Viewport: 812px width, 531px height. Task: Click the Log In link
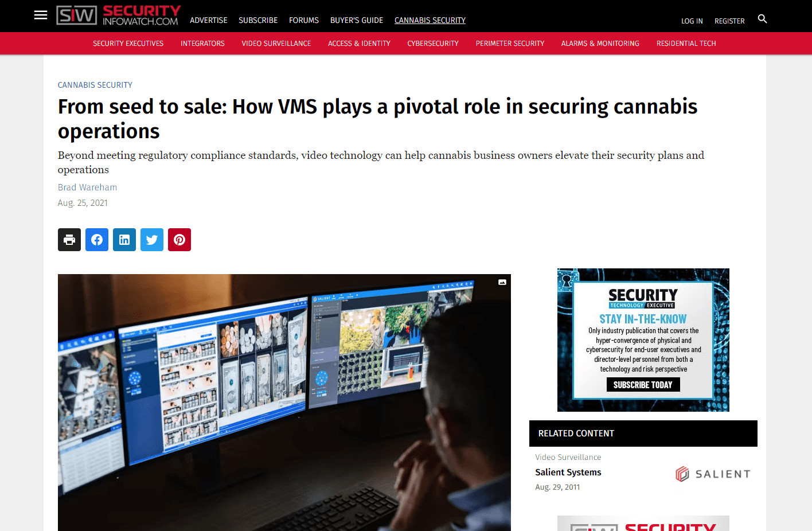[x=692, y=21]
